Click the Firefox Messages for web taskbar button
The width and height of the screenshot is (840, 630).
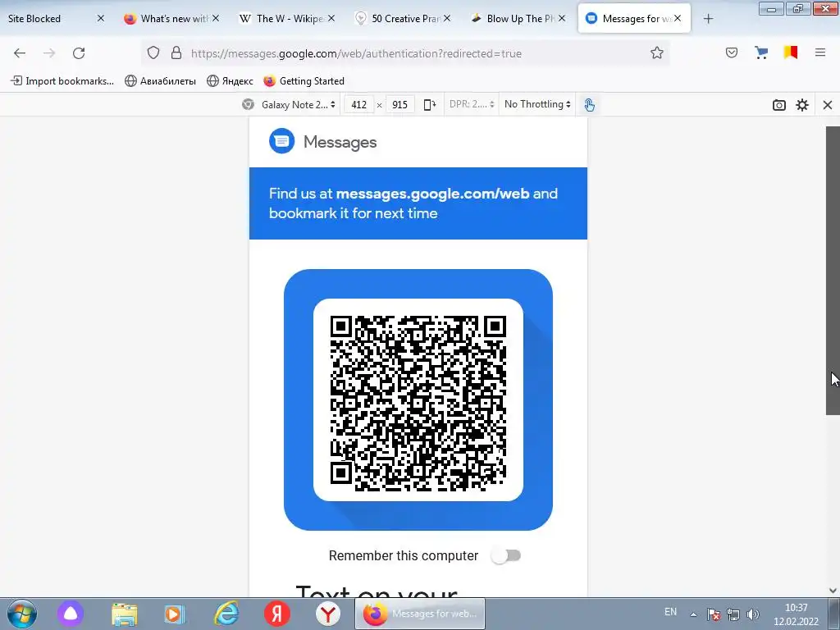[x=420, y=614]
